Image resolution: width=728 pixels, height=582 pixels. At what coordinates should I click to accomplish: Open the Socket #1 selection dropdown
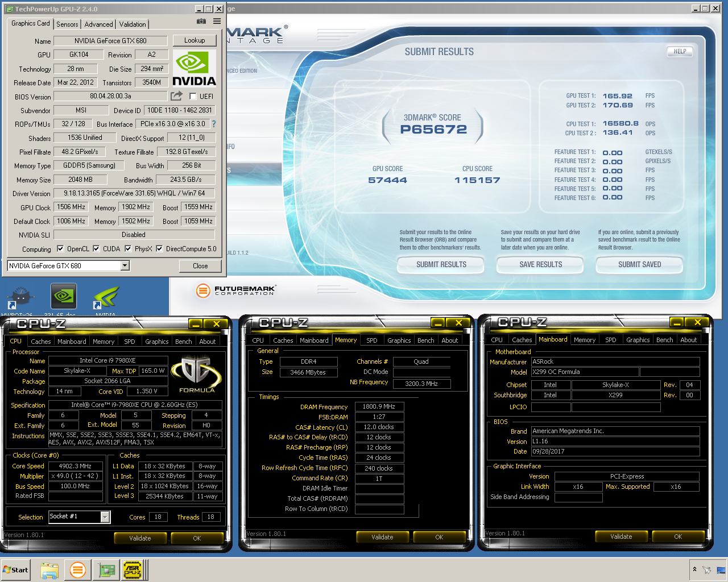click(x=105, y=517)
